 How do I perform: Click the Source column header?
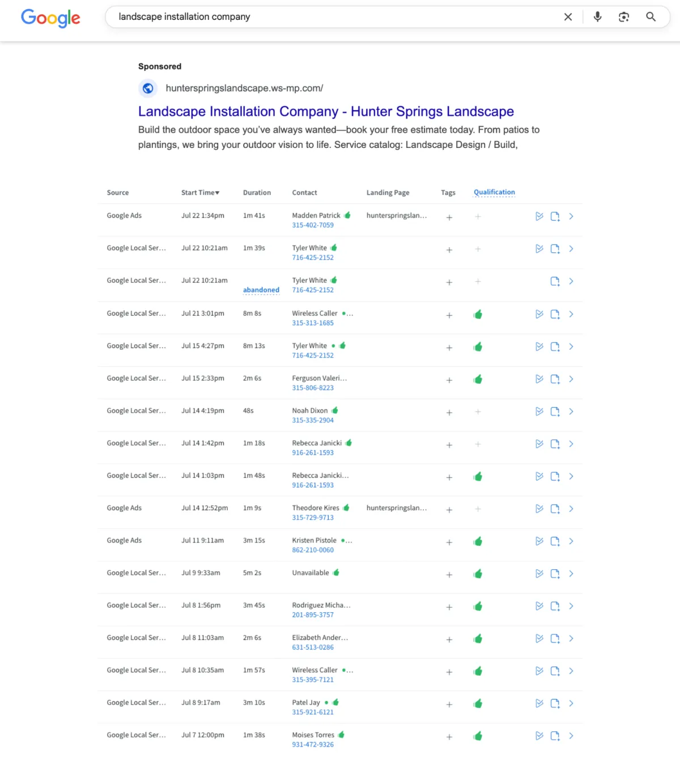[118, 193]
